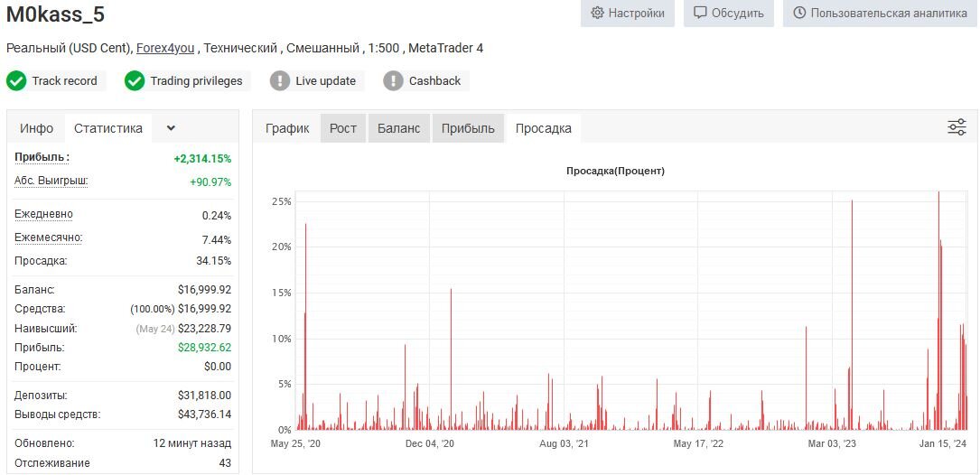Click the Просадка(Процент) chart title

click(615, 171)
